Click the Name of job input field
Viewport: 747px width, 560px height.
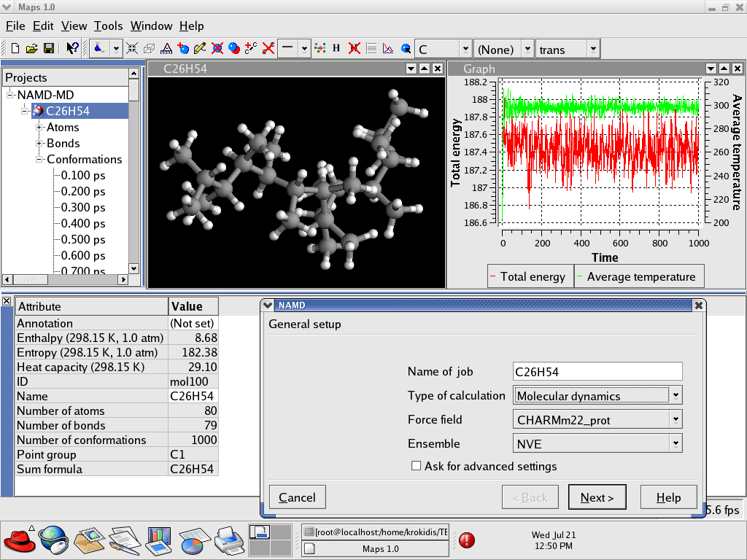pos(597,372)
